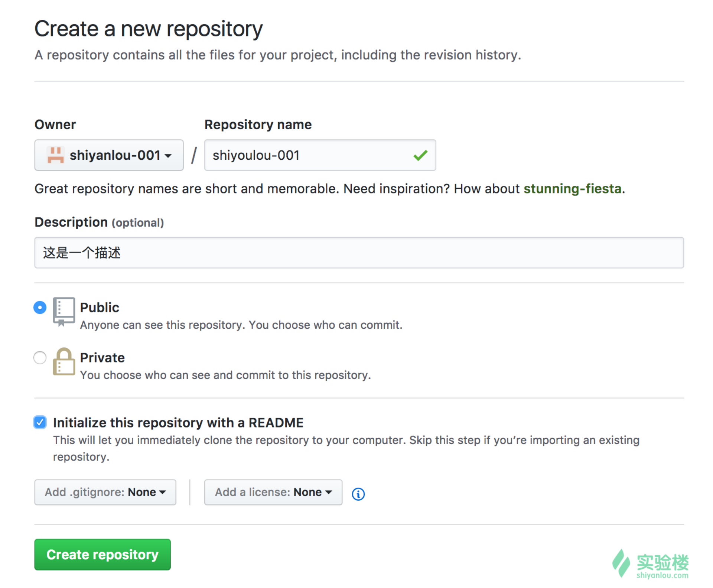Click the shiyanlou-001 owner avatar icon
Image resolution: width=713 pixels, height=588 pixels.
coord(55,155)
